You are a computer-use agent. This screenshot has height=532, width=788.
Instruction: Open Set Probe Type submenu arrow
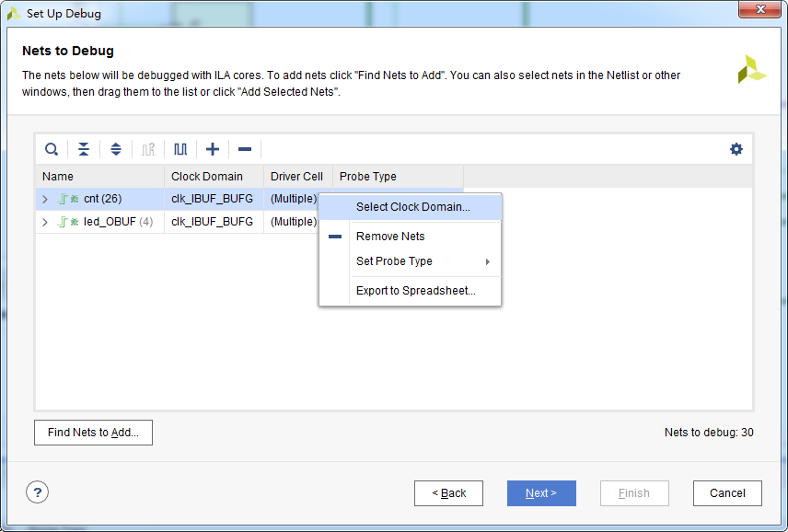tap(488, 261)
